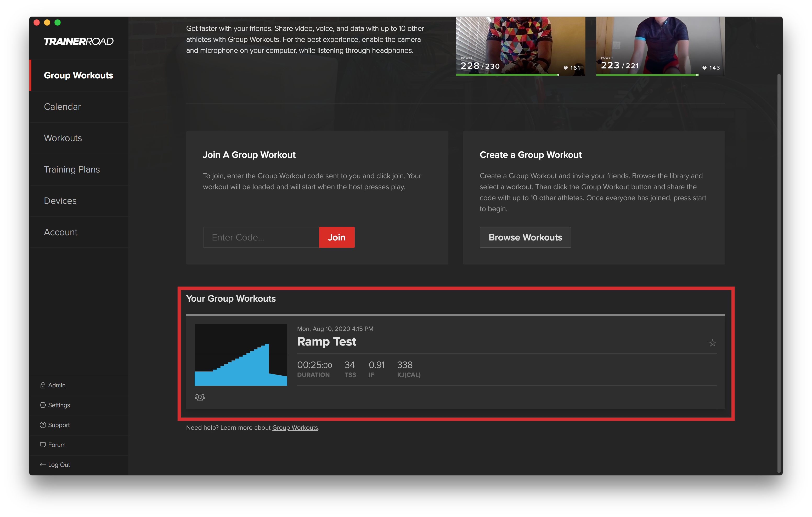
Task: Navigate to Training Plans
Action: pyautogui.click(x=78, y=170)
